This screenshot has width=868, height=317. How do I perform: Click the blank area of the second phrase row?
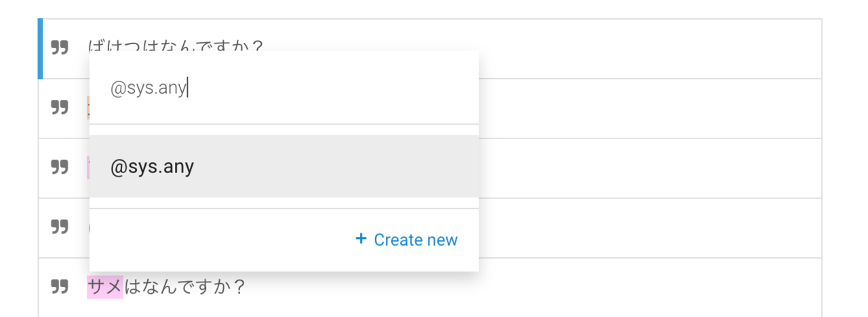point(650,109)
